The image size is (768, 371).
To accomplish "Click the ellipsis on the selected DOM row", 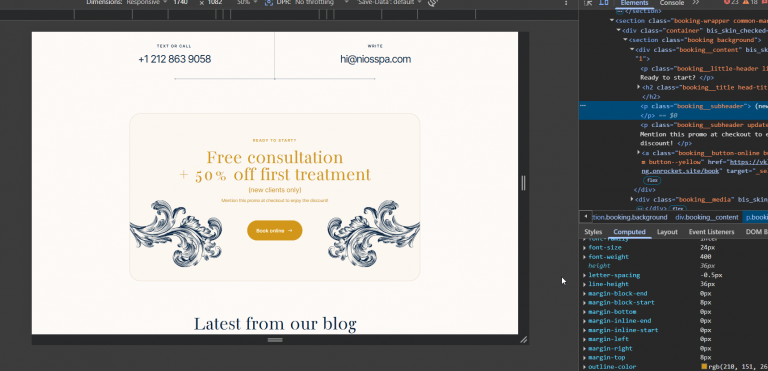I will (583, 105).
